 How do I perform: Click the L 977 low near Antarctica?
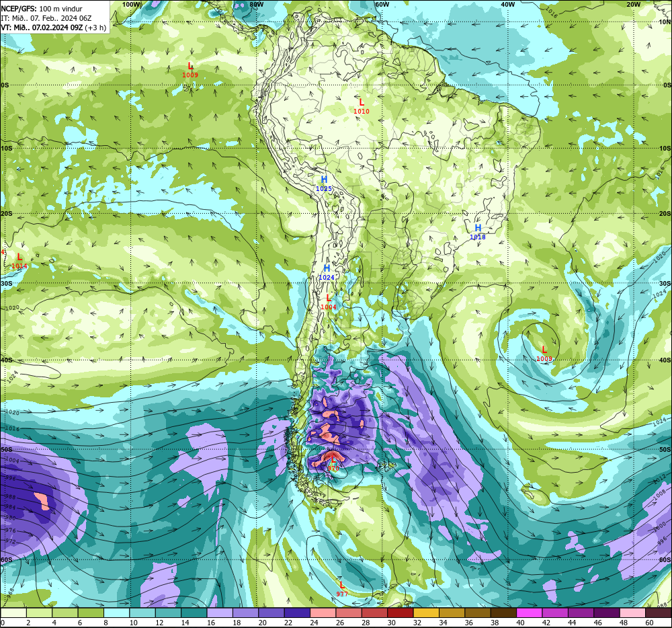(342, 589)
